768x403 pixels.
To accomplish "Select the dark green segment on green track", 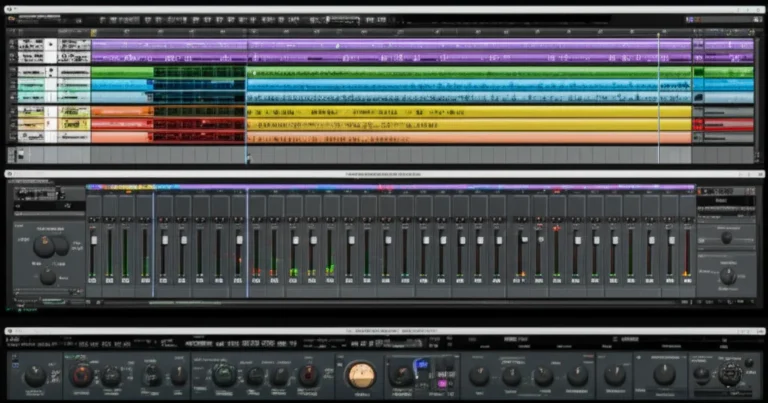I will (199, 72).
